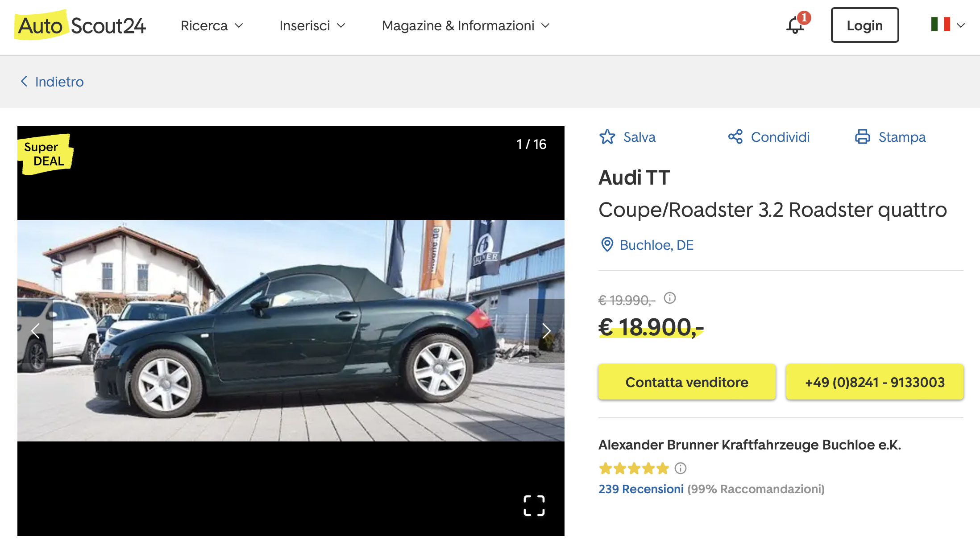Click the info icon beside the star rating
The width and height of the screenshot is (980, 540).
pos(680,468)
